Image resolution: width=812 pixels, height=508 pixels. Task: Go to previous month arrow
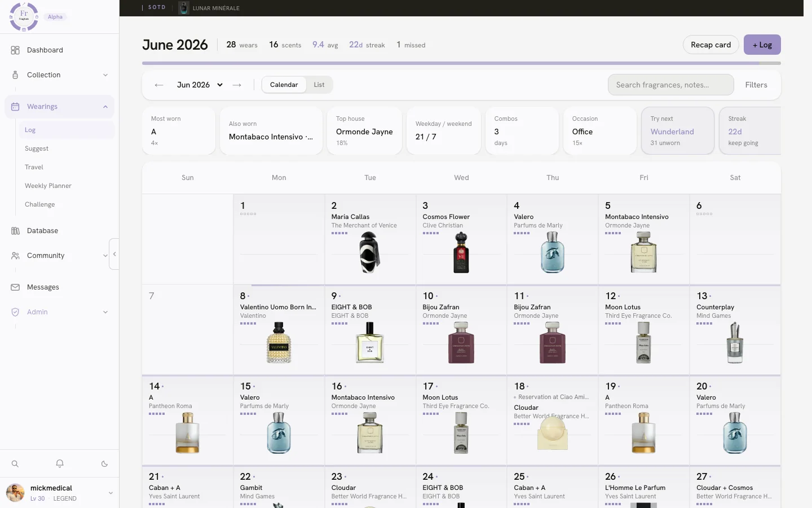coord(159,85)
